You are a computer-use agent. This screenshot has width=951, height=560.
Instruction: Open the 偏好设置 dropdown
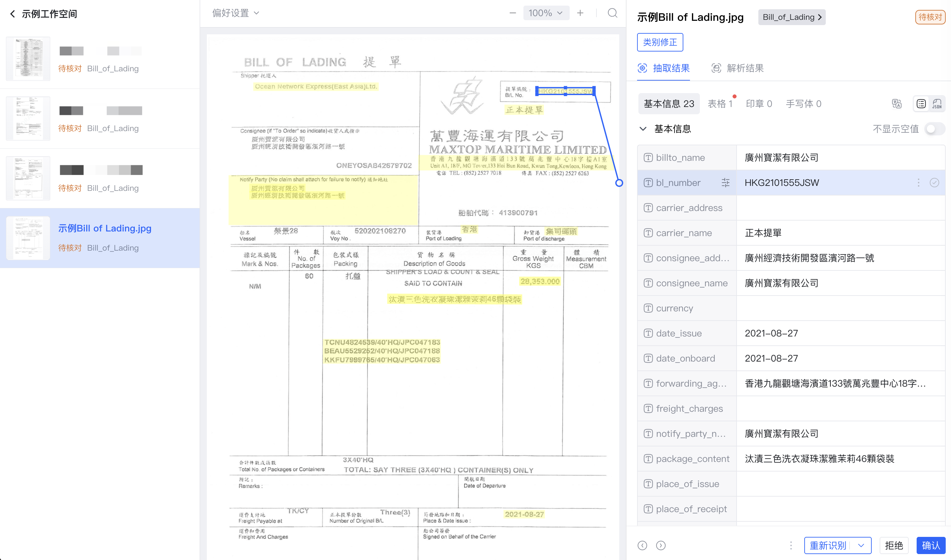pos(236,13)
